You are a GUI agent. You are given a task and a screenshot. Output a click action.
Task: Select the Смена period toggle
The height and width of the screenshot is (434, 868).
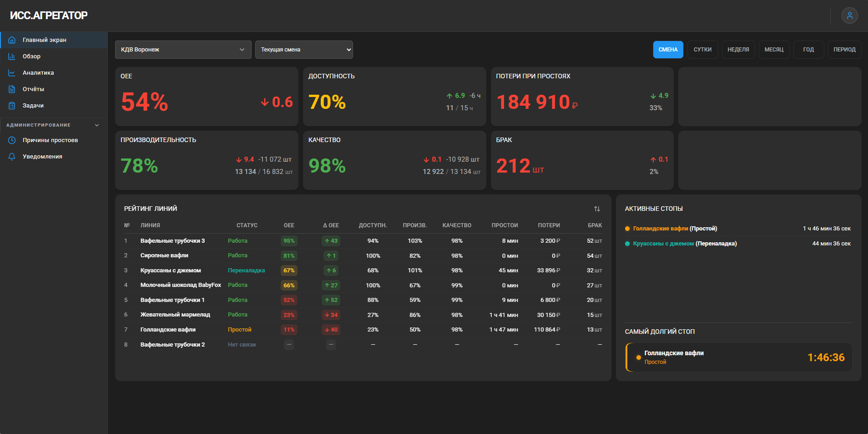(668, 50)
